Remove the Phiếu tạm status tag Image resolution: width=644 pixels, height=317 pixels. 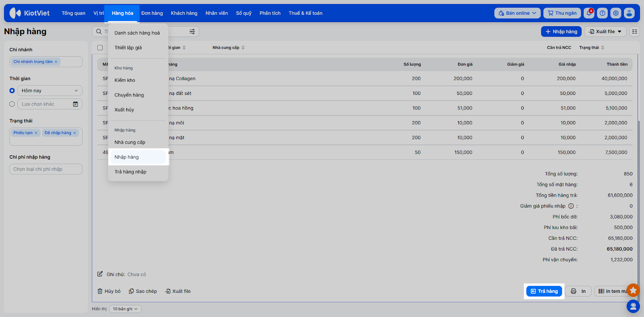coord(36,133)
